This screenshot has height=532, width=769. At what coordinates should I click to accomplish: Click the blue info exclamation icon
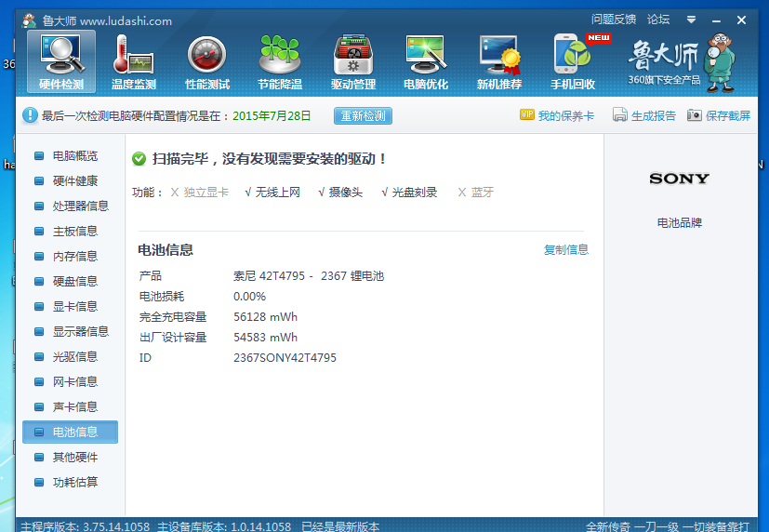pos(30,115)
